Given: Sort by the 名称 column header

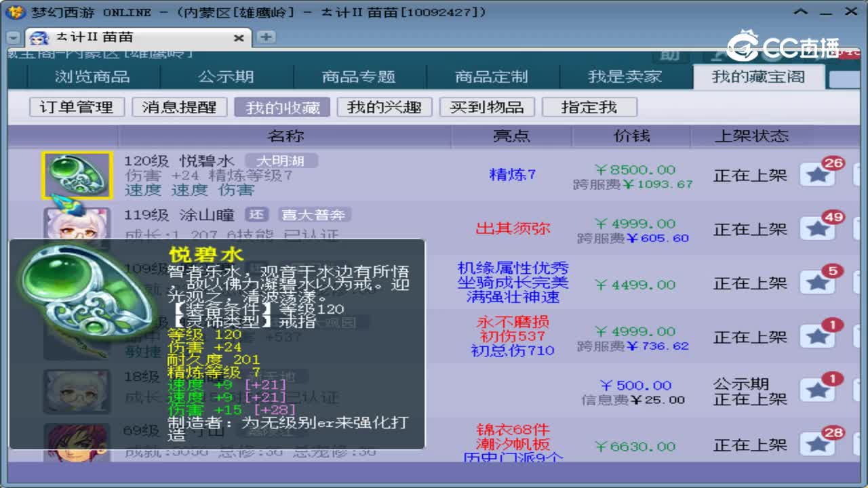Looking at the screenshot, I should pyautogui.click(x=285, y=136).
